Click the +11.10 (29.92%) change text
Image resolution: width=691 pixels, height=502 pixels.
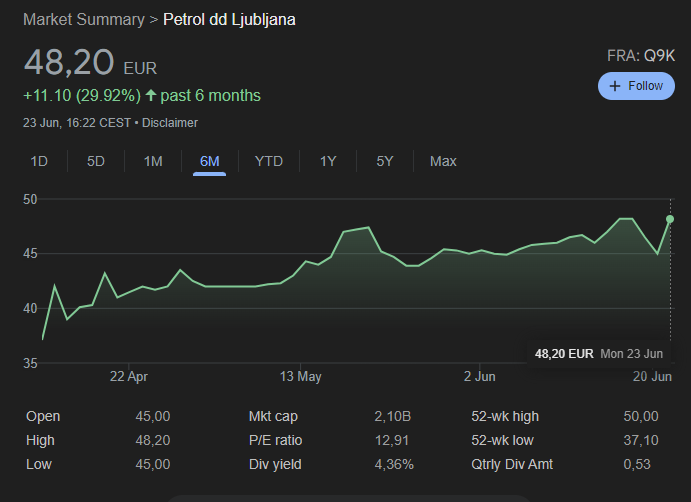coord(82,96)
